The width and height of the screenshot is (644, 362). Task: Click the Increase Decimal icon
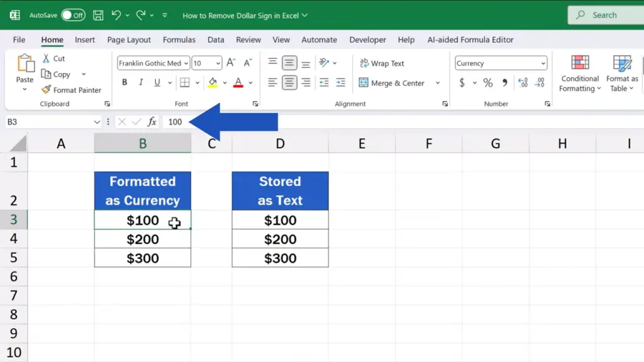[523, 83]
